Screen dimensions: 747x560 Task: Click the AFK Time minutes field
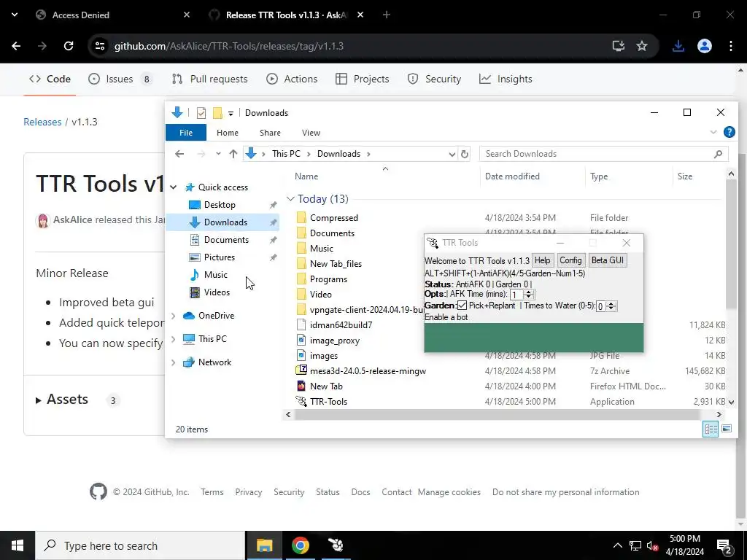tap(516, 295)
